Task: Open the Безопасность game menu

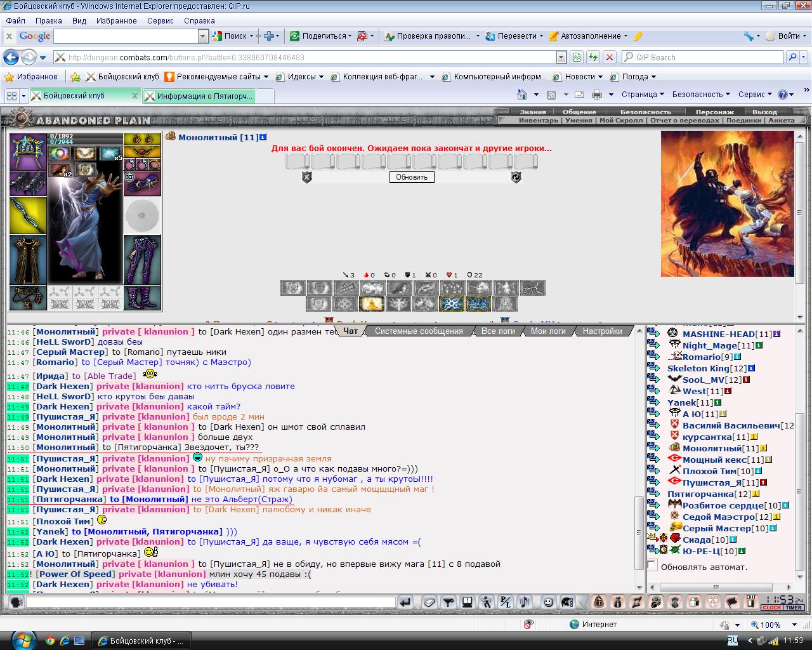Action: point(645,112)
